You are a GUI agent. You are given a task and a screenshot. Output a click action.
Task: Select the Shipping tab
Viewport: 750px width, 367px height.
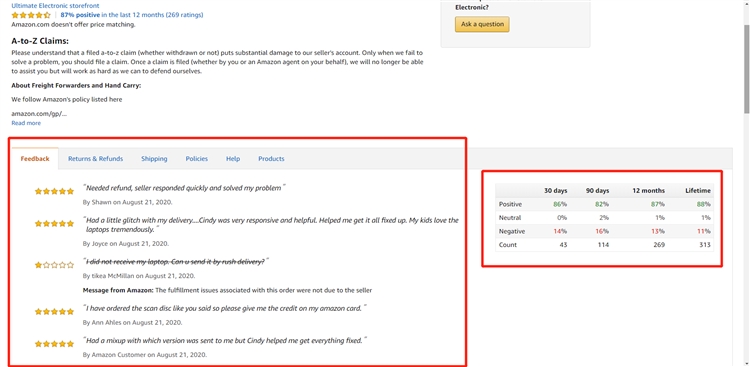(x=154, y=159)
